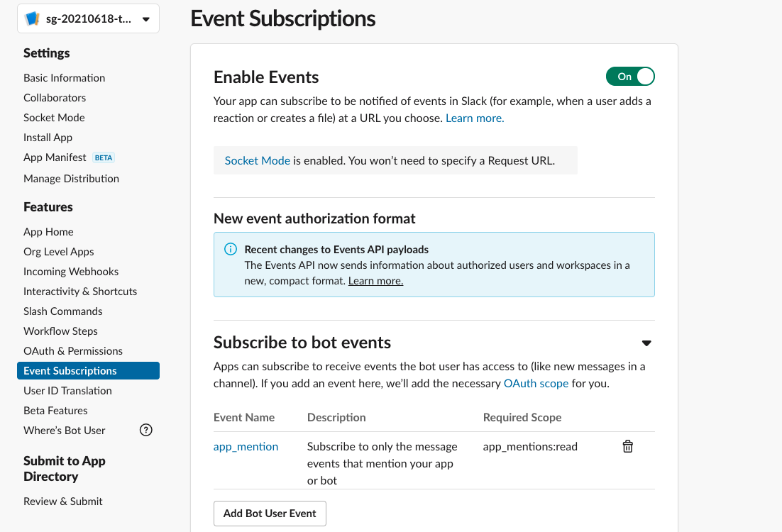Open the OAuth scope link
Image resolution: width=782 pixels, height=532 pixels.
[x=536, y=384]
